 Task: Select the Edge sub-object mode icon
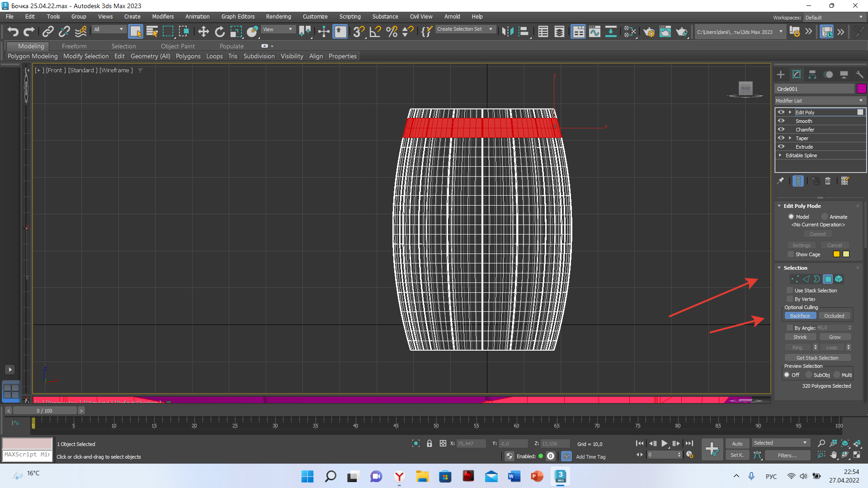click(806, 279)
